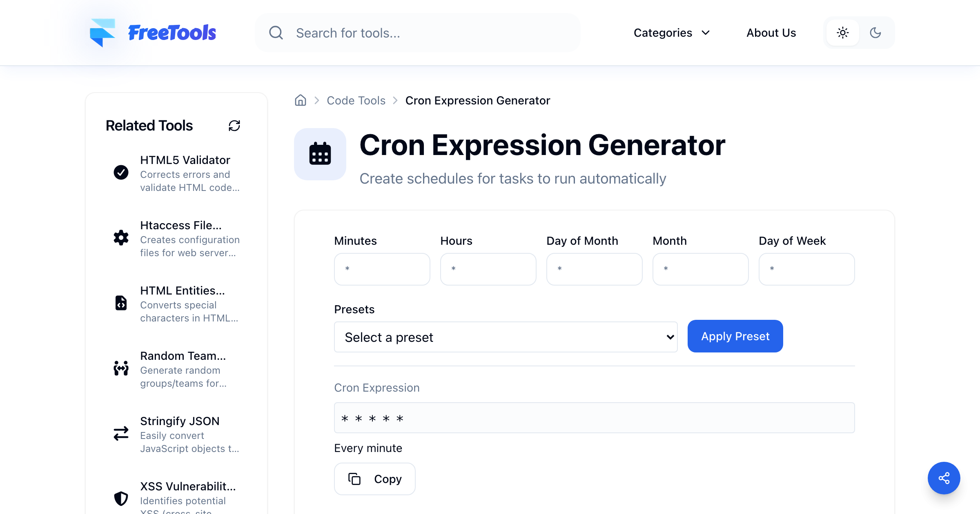This screenshot has height=514, width=980.
Task: Open the Htaccess File... tool link
Action: pos(176,238)
